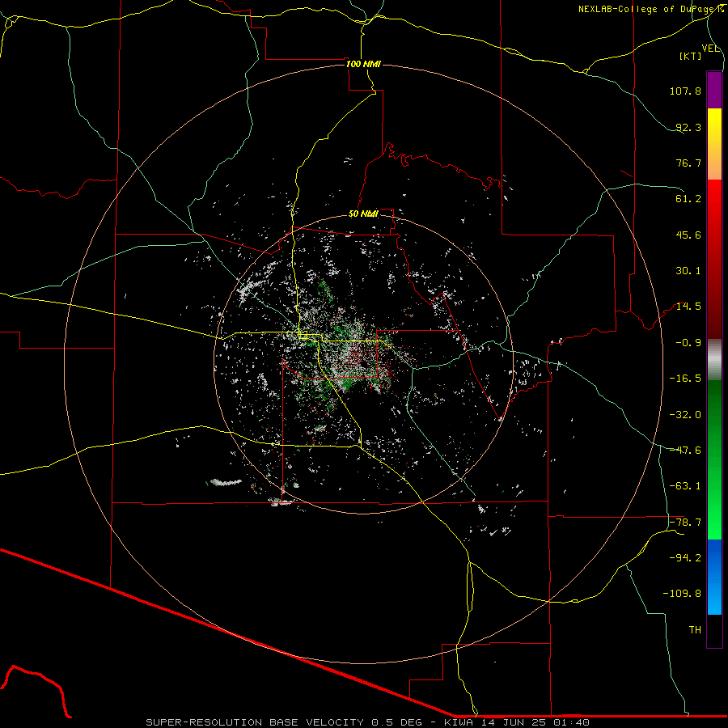Click the "30.1" legend value

[x=688, y=271]
